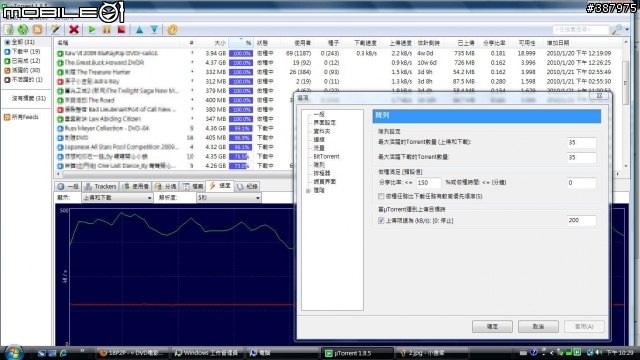The height and width of the screenshot is (360, 640).
Task: Click the 不活躍的 (1) inactive icon in sidebar
Action: pyautogui.click(x=7, y=80)
